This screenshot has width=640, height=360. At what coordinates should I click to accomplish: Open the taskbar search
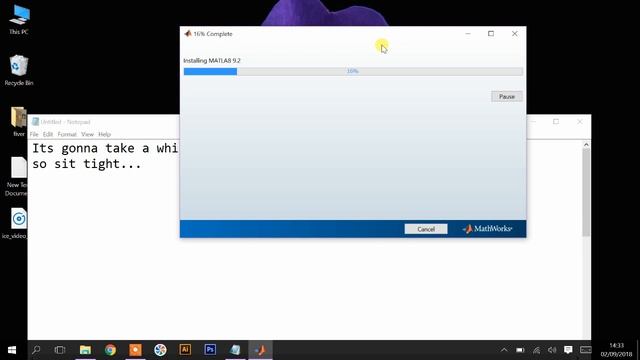click(36, 350)
